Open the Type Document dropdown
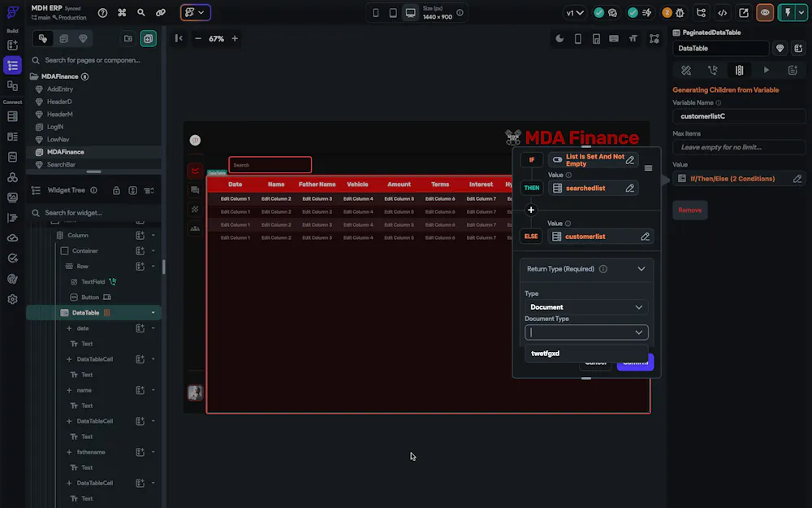Viewport: 812px width, 508px height. [x=586, y=307]
